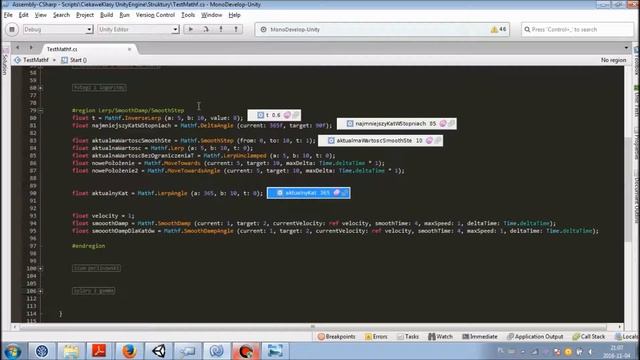Screen dimensions: 640x360
Task: Click the Step Out debug icon
Action: [x=236, y=29]
